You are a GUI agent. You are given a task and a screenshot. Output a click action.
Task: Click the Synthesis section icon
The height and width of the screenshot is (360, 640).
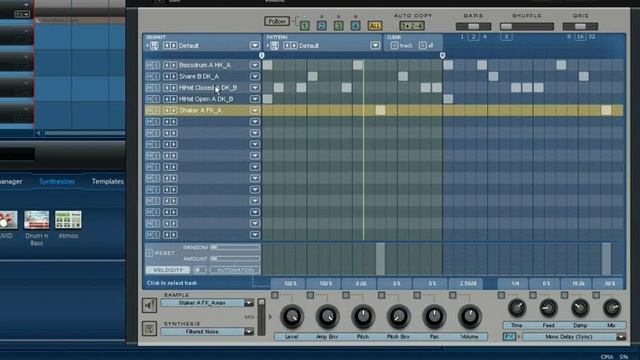(x=149, y=329)
